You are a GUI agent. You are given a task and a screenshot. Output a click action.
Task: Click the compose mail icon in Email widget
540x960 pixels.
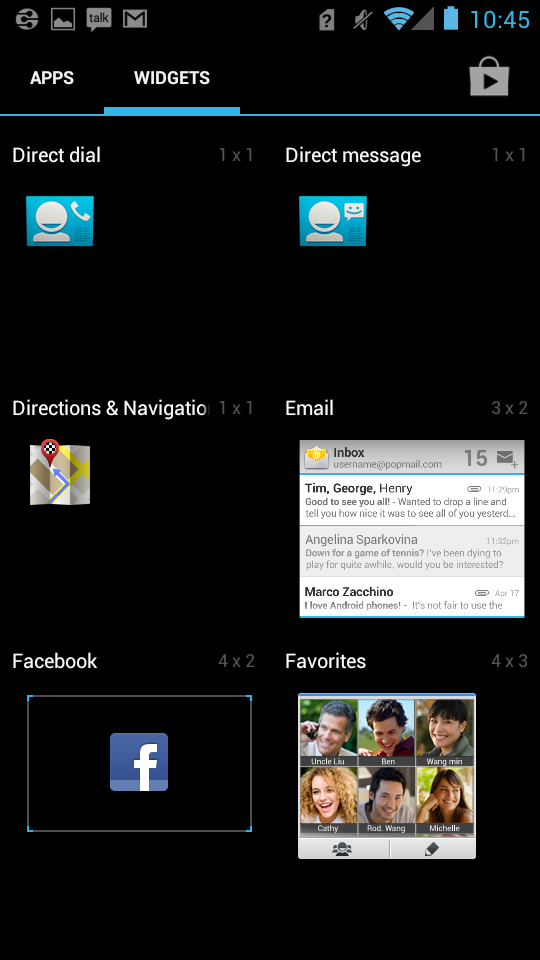point(507,459)
